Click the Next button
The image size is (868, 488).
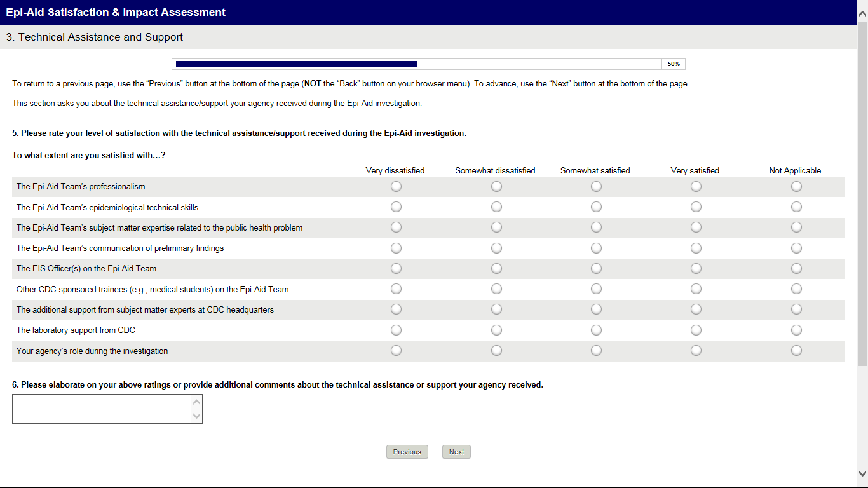coord(456,452)
